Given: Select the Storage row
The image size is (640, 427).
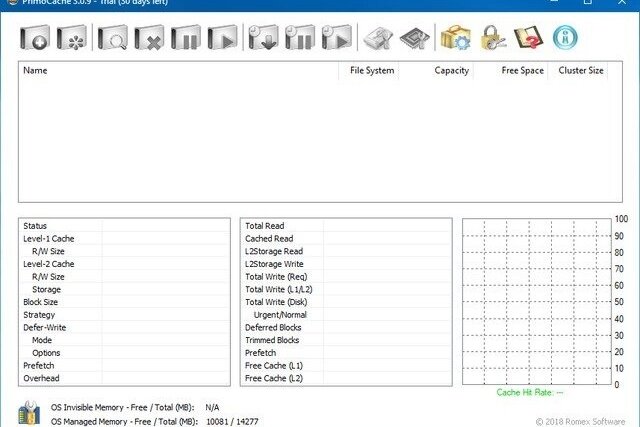Looking at the screenshot, I should point(124,289).
